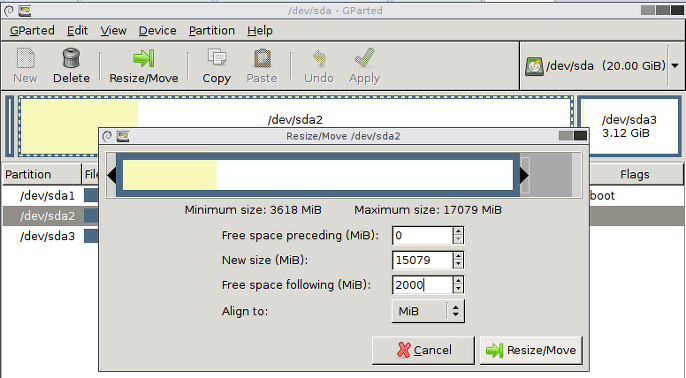This screenshot has width=686, height=378.
Task: Increase Free space following value
Action: 458,280
